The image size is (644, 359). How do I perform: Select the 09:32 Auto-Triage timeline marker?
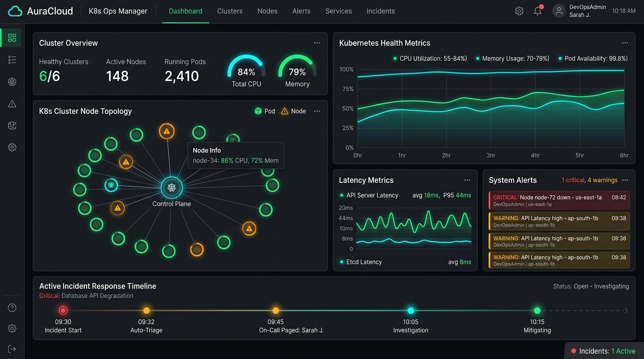click(146, 310)
